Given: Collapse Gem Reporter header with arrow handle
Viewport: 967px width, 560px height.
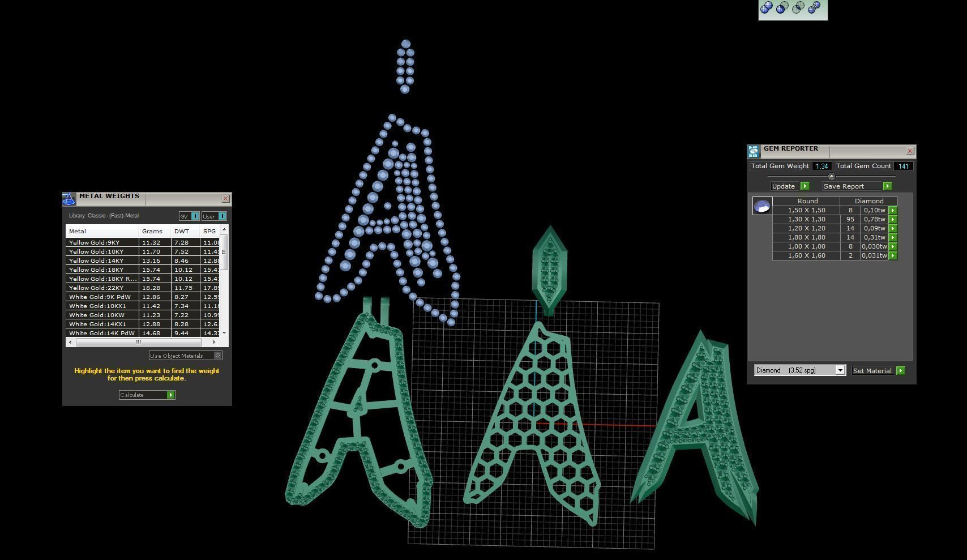Looking at the screenshot, I should 831,177.
